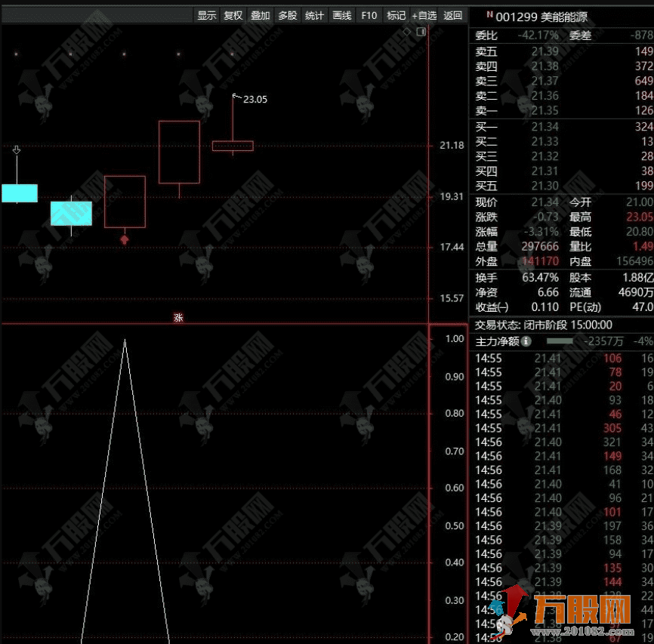The height and width of the screenshot is (644, 654).
Task: Click the 净资 6.66 value
Action: tap(548, 292)
